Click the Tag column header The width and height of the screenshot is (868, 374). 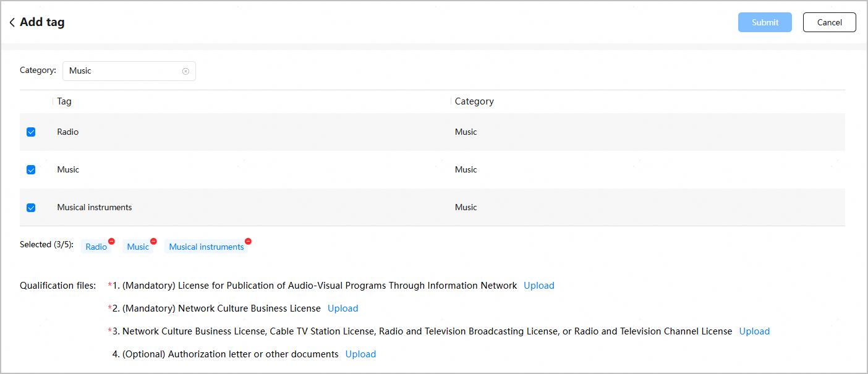64,101
